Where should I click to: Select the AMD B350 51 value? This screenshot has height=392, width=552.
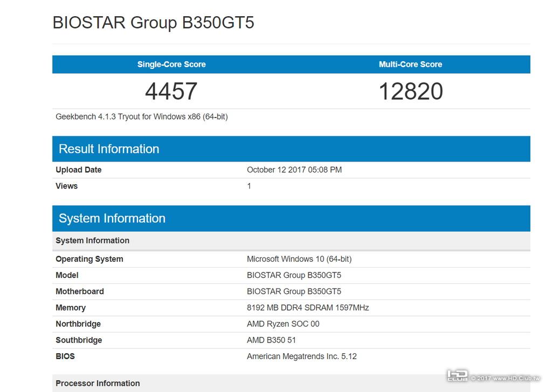(x=271, y=340)
